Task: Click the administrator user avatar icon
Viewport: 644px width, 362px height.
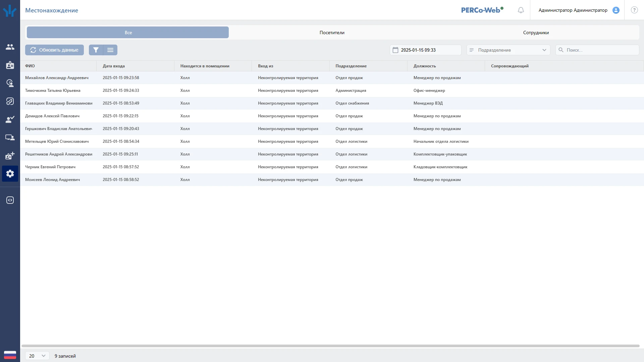Action: [x=616, y=10]
